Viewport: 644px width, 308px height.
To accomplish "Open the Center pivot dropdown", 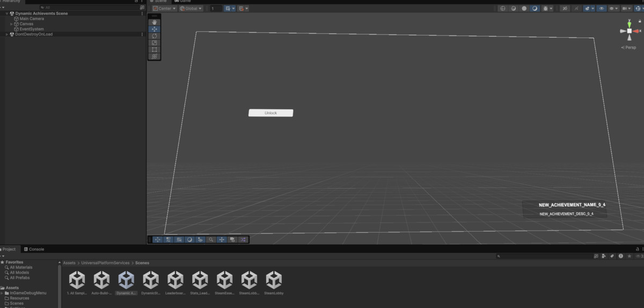I will pyautogui.click(x=164, y=9).
